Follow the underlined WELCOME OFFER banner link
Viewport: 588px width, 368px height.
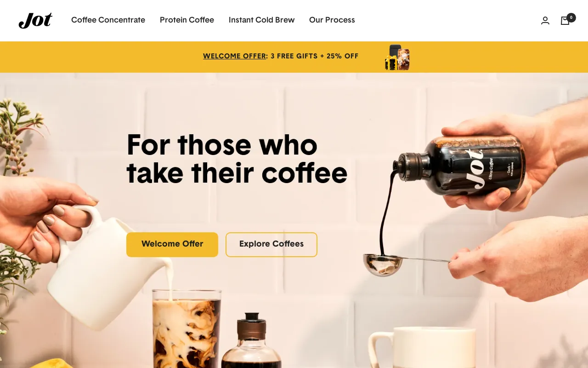(x=234, y=56)
